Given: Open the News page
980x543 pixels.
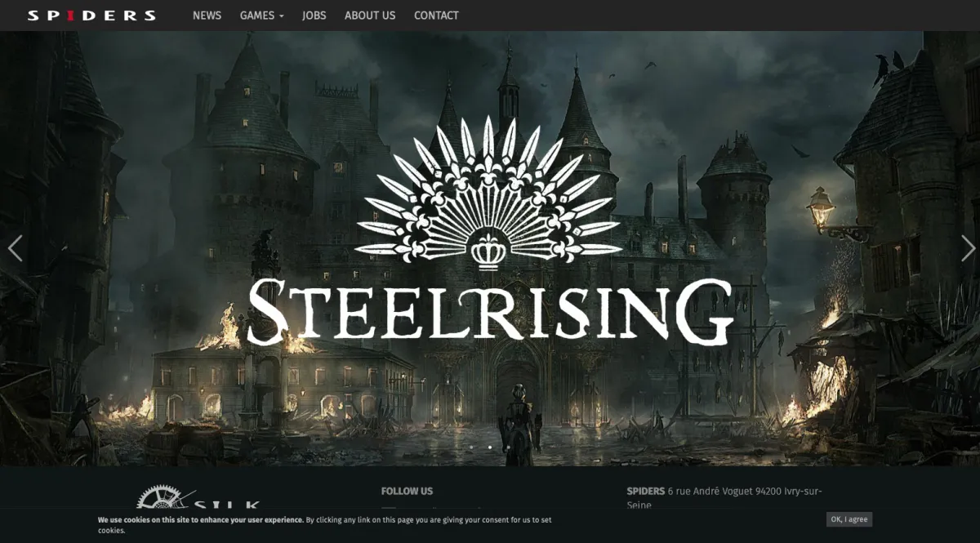Looking at the screenshot, I should (x=207, y=16).
